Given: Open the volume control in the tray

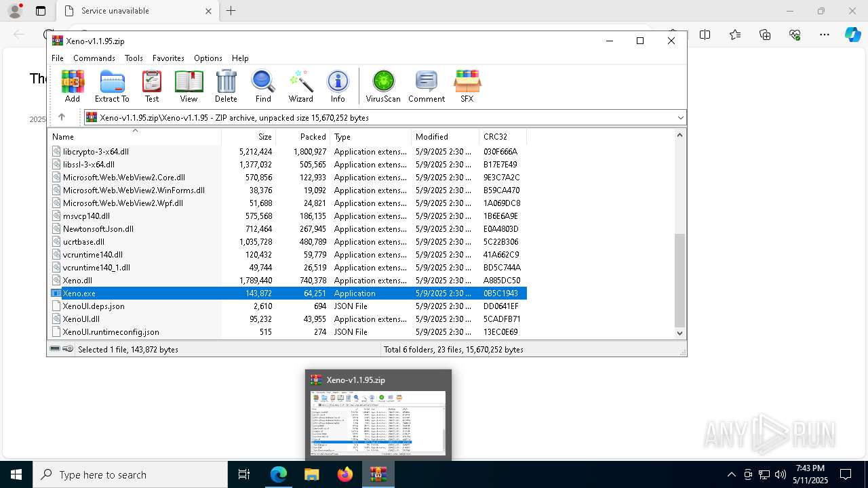Looking at the screenshot, I should tap(781, 474).
